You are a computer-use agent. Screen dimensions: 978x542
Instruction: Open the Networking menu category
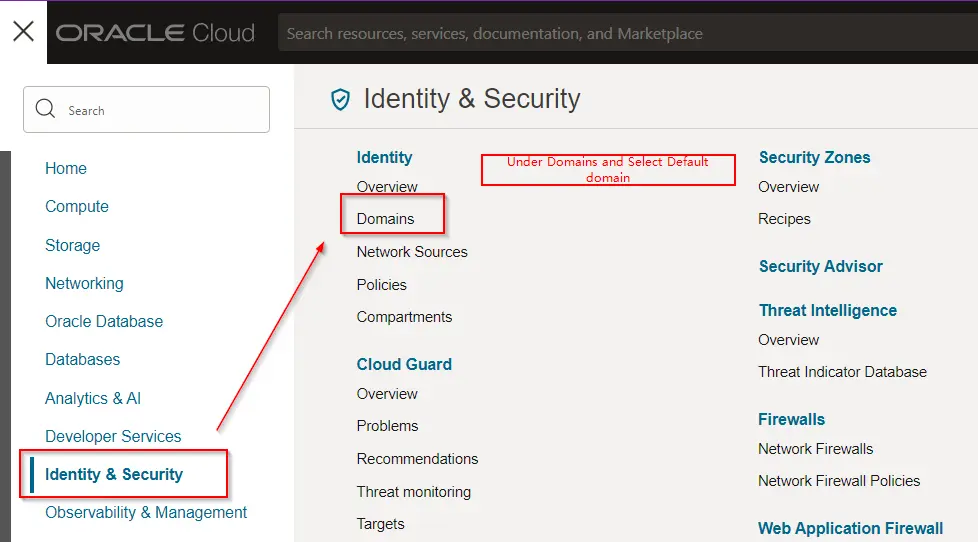pyautogui.click(x=84, y=284)
